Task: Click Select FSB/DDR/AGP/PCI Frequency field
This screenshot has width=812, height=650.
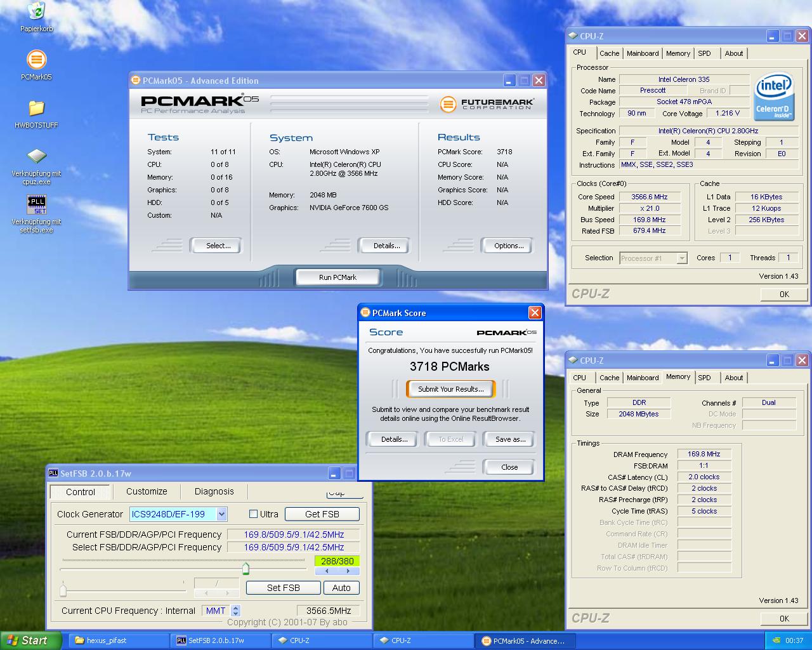Action: tap(294, 547)
